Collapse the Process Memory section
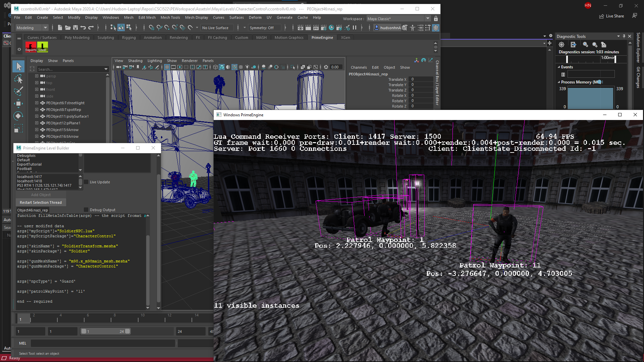644x362 pixels. click(x=559, y=82)
